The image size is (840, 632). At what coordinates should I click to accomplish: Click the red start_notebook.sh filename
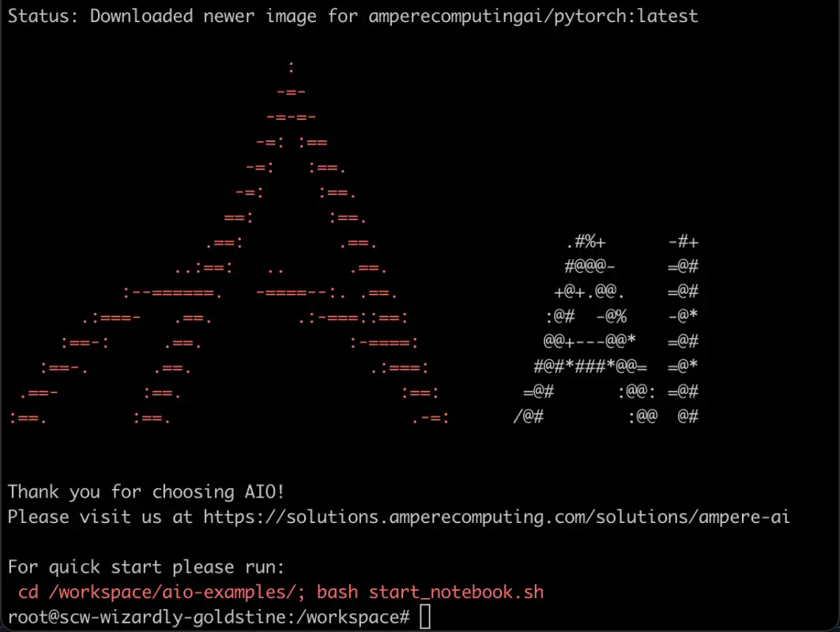(x=456, y=592)
